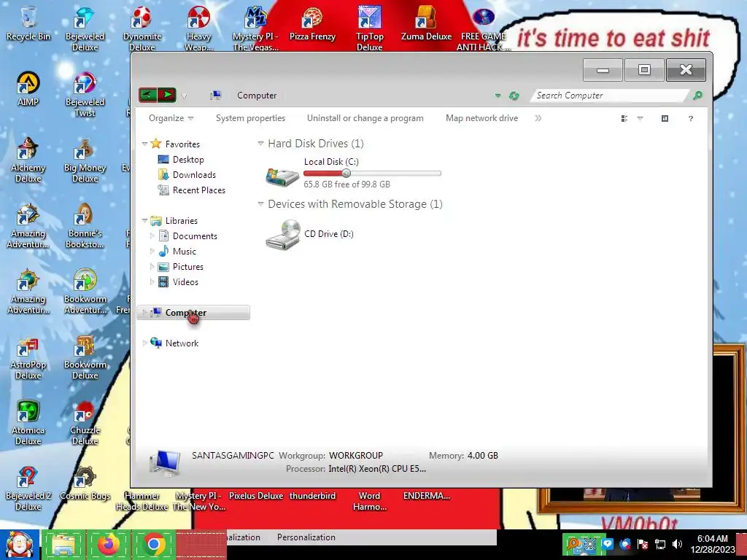The width and height of the screenshot is (747, 560).
Task: Select the Bonnie's Bookstore desktop shortcut
Action: pyautogui.click(x=85, y=226)
